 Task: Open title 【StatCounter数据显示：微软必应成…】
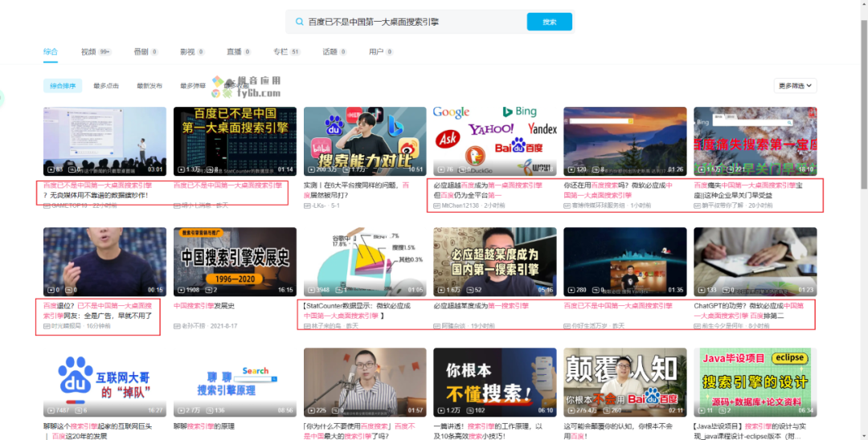coord(358,311)
